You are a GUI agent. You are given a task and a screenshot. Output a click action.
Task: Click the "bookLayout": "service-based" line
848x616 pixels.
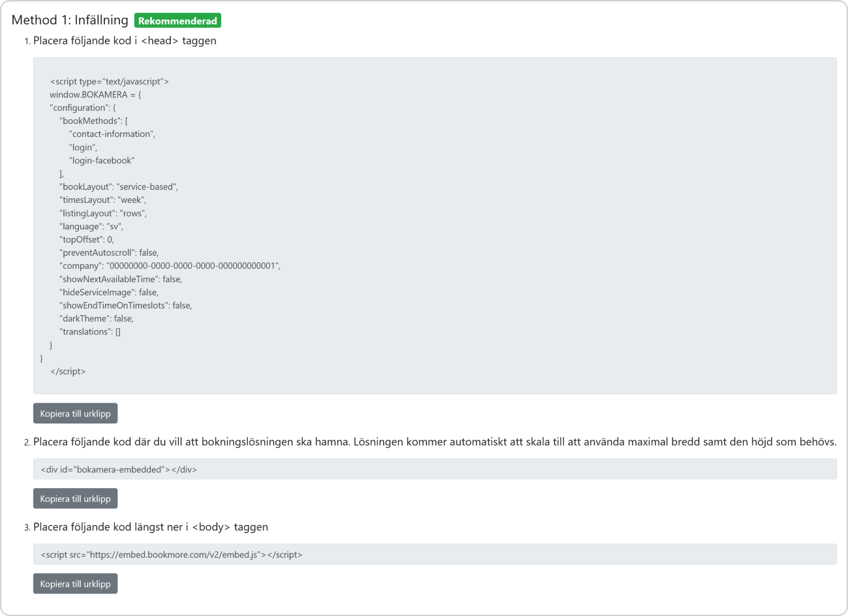[119, 187]
